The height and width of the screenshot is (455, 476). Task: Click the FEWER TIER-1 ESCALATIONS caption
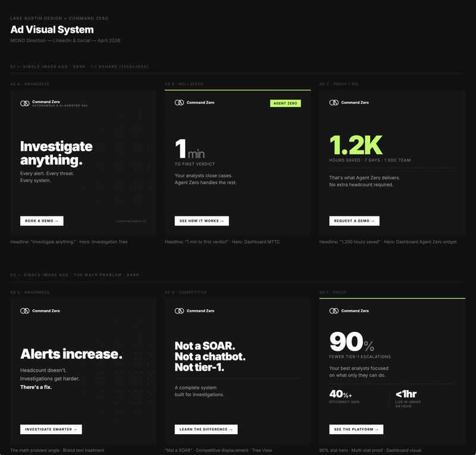pos(360,357)
